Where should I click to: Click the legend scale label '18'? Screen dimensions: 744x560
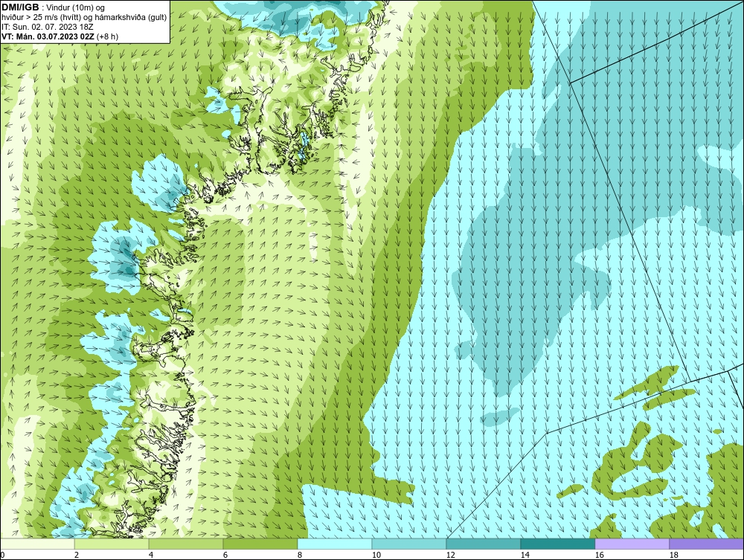pos(674,555)
